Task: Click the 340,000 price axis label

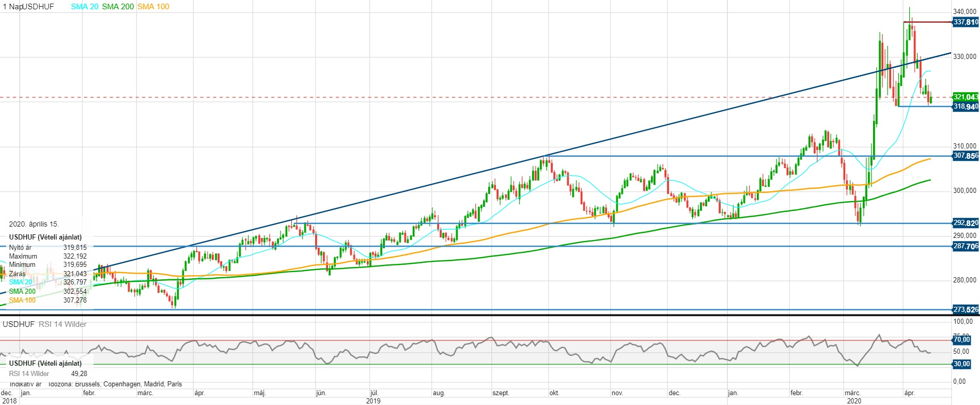Action: [965, 11]
